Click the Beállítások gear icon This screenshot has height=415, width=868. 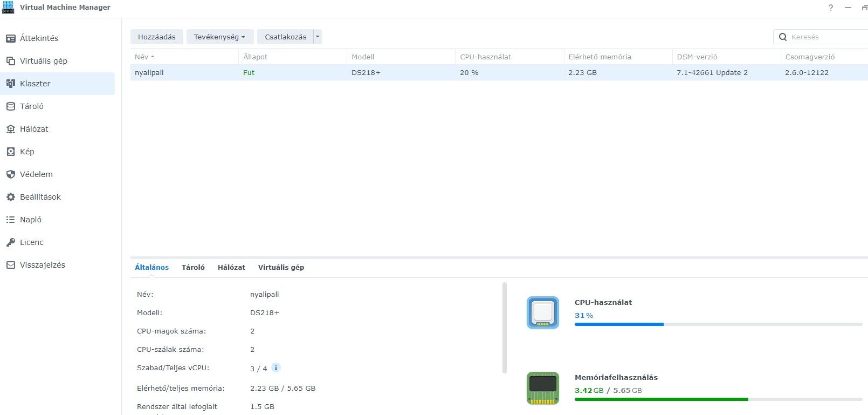click(x=11, y=197)
